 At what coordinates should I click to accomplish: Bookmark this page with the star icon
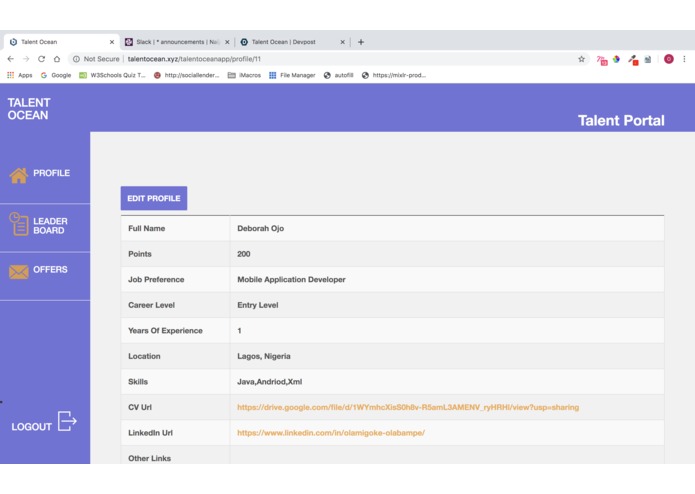(581, 59)
